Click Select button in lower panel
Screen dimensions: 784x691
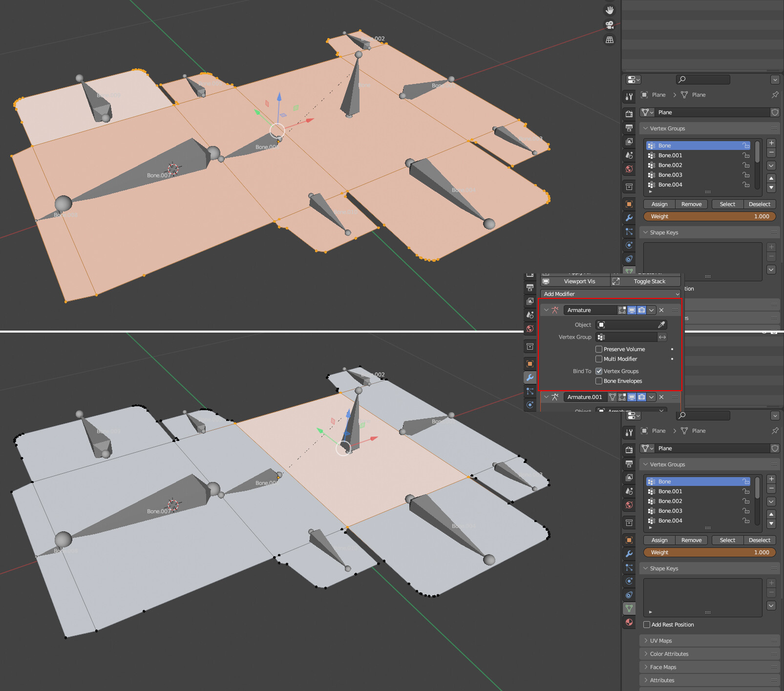click(727, 540)
